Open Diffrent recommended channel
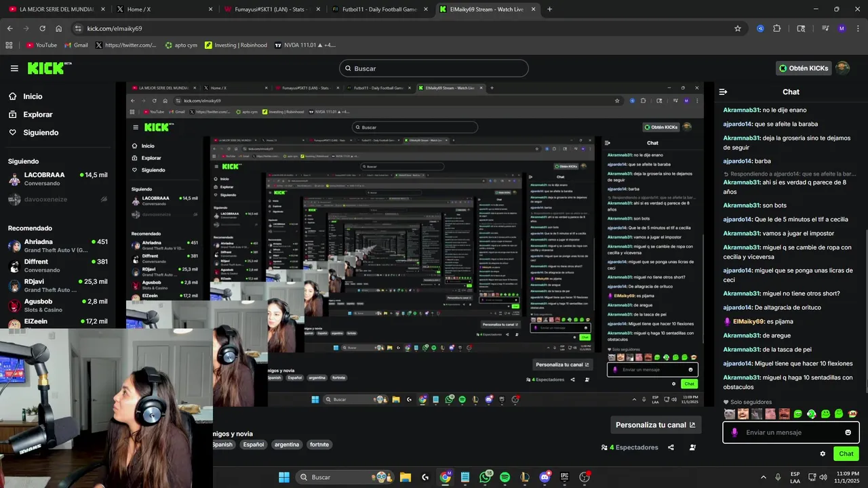Screen dimensions: 868x488 [x=58, y=266]
